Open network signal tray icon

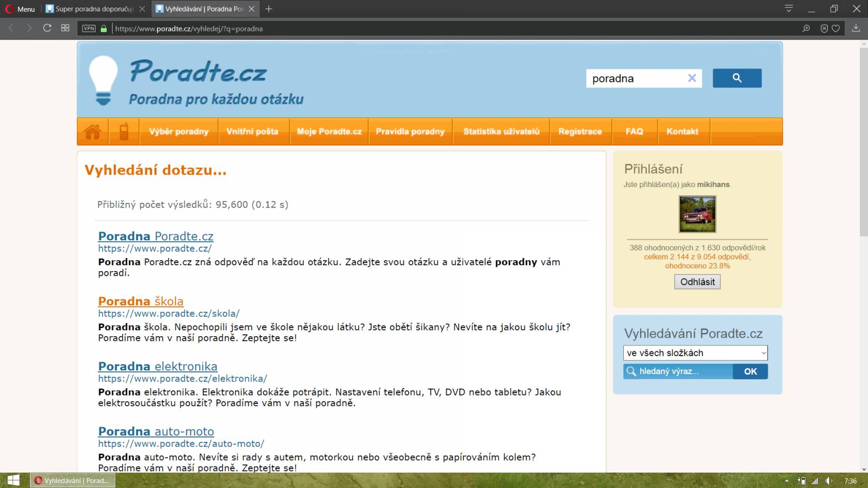[x=815, y=481]
